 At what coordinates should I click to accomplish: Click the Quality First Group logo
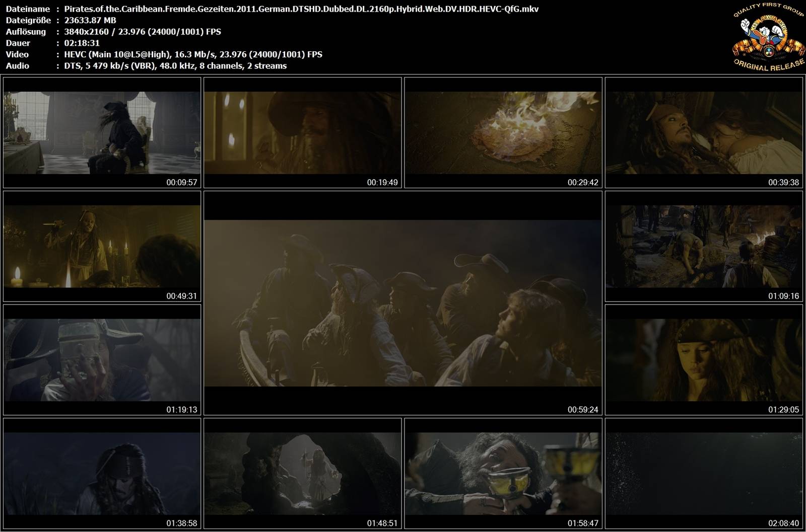pos(768,38)
